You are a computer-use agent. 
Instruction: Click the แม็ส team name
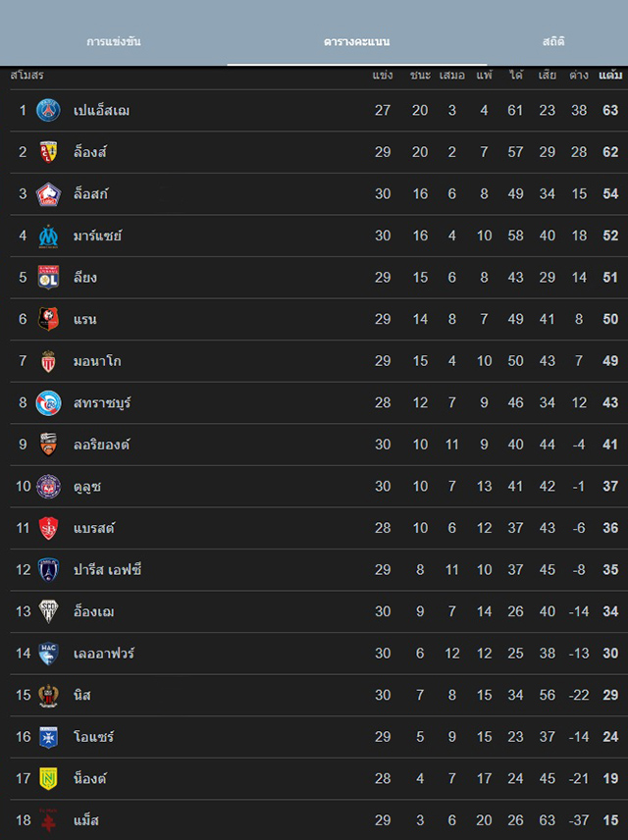[86, 819]
